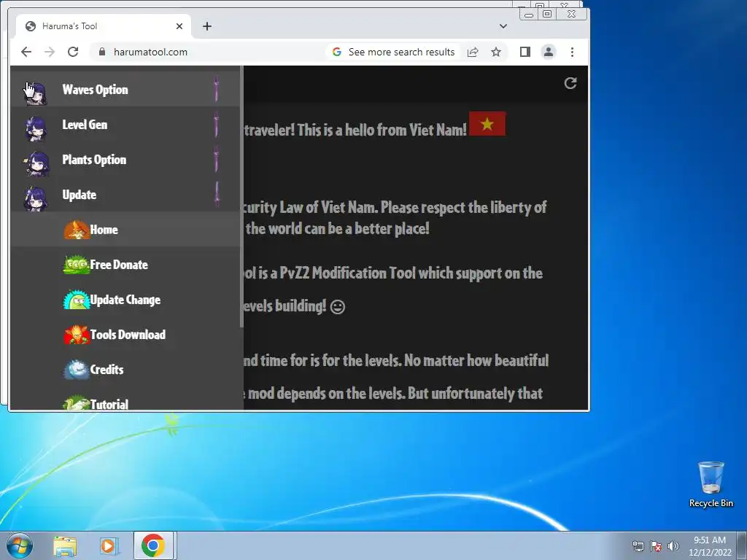
Task: Expand Waves Option with its purple sword arrow
Action: [x=217, y=89]
